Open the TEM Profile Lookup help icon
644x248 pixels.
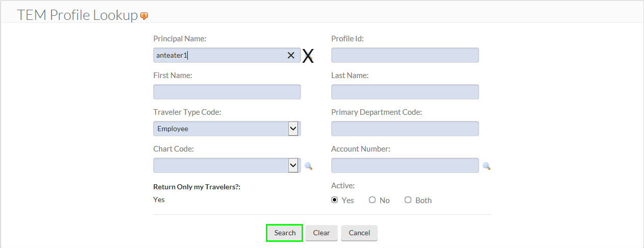(x=144, y=16)
